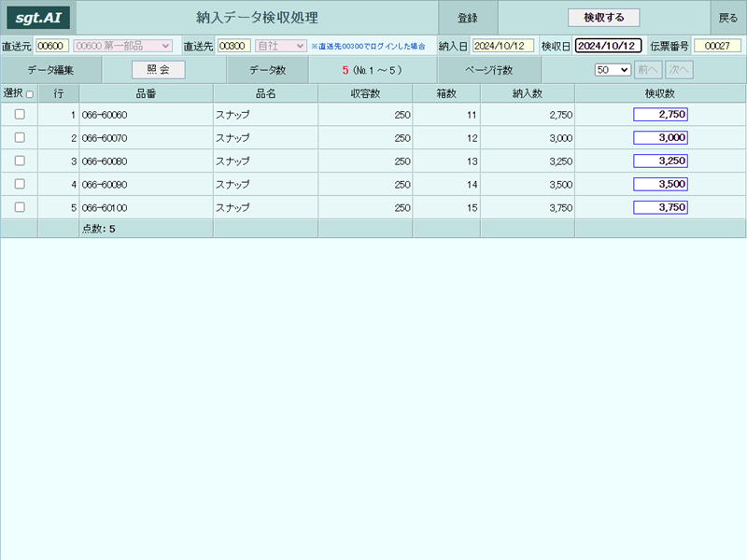Click the 納入数 value 3,000 in row 2

point(561,138)
